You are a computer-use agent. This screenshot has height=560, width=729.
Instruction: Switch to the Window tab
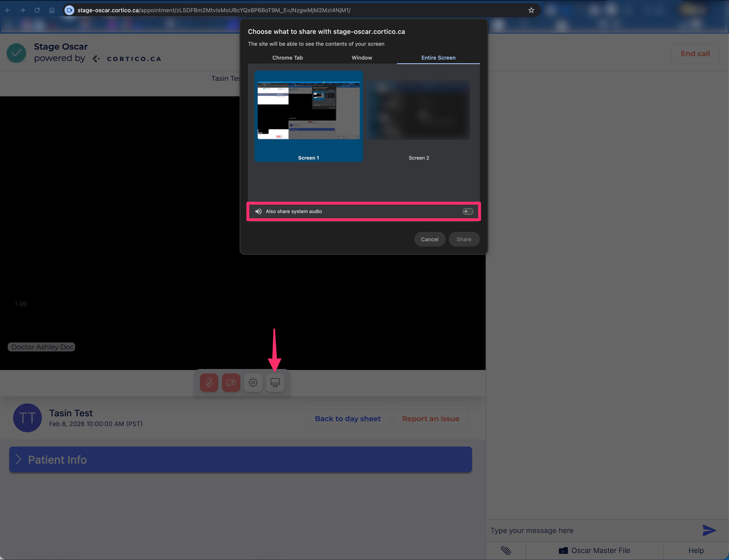tap(362, 58)
